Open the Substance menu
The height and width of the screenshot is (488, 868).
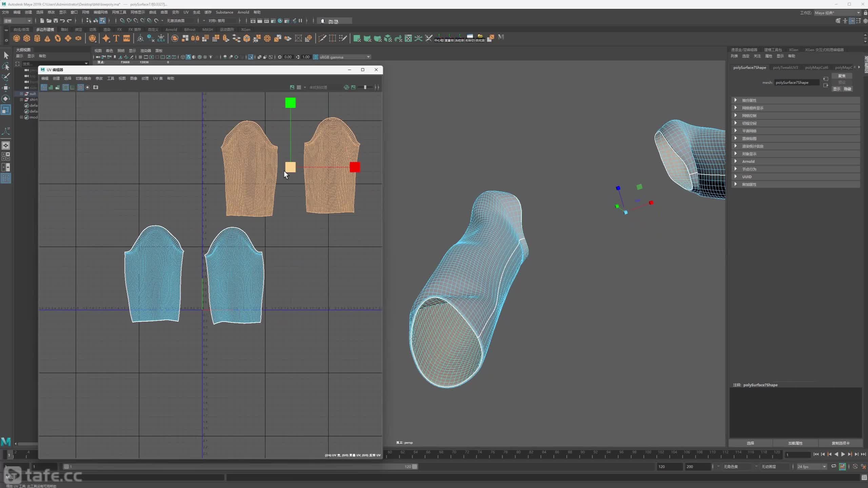pyautogui.click(x=224, y=12)
